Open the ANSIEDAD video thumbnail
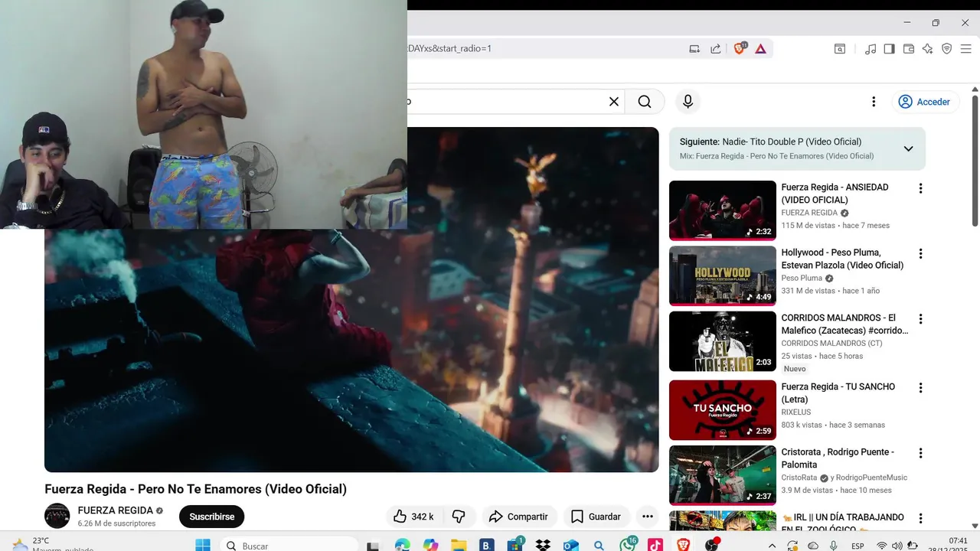Viewport: 980px width, 551px height. [722, 210]
